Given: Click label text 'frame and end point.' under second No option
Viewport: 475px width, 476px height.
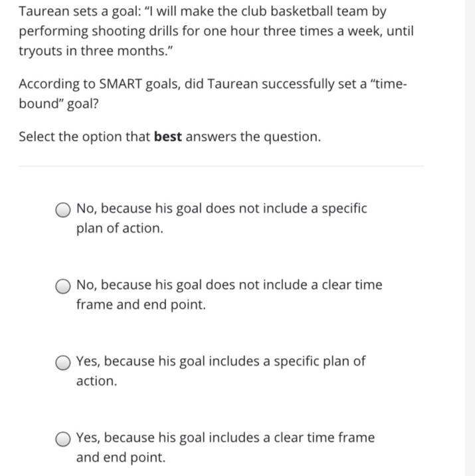Looking at the screenshot, I should click(141, 304).
